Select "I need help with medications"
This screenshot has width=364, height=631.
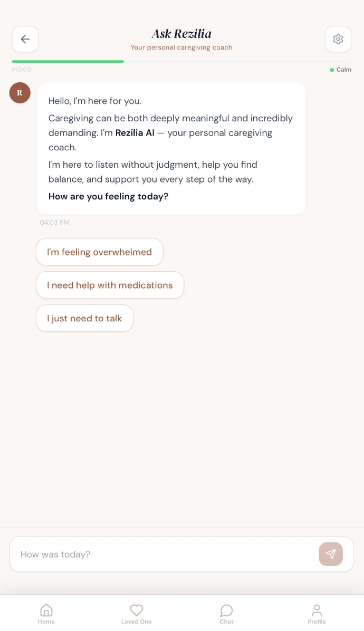[x=110, y=285]
